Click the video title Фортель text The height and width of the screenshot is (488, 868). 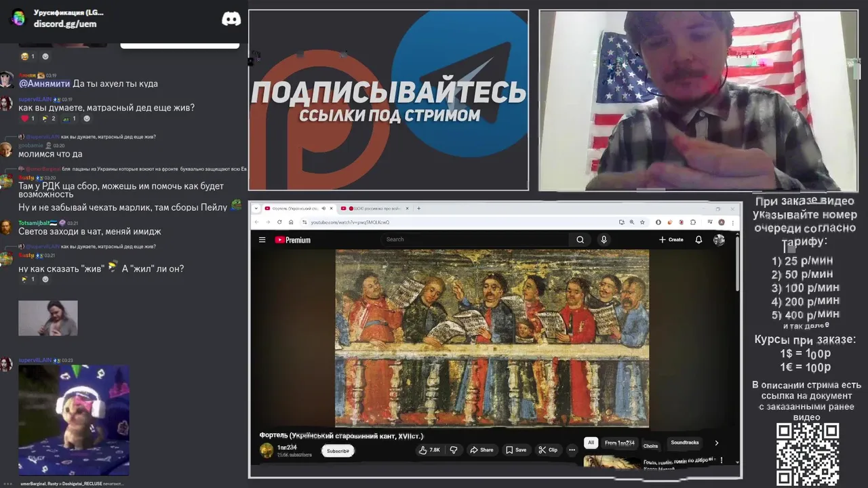[x=341, y=435]
